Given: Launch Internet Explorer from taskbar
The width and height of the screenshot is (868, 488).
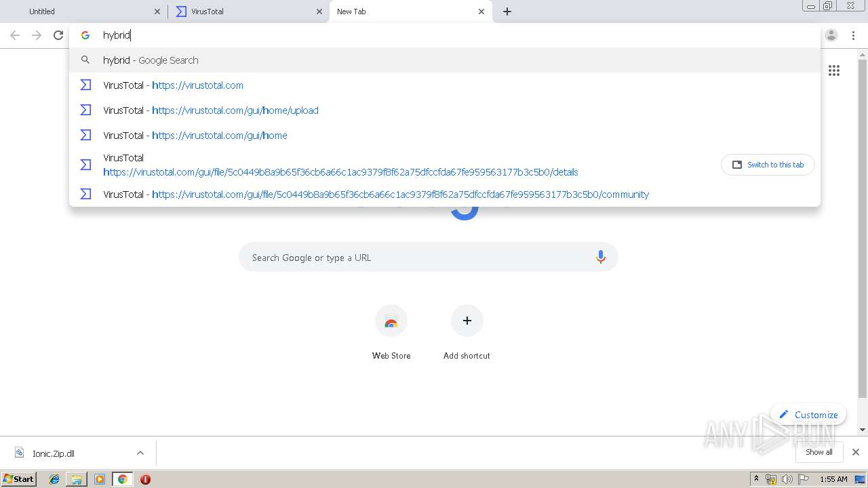Looking at the screenshot, I should [x=54, y=479].
